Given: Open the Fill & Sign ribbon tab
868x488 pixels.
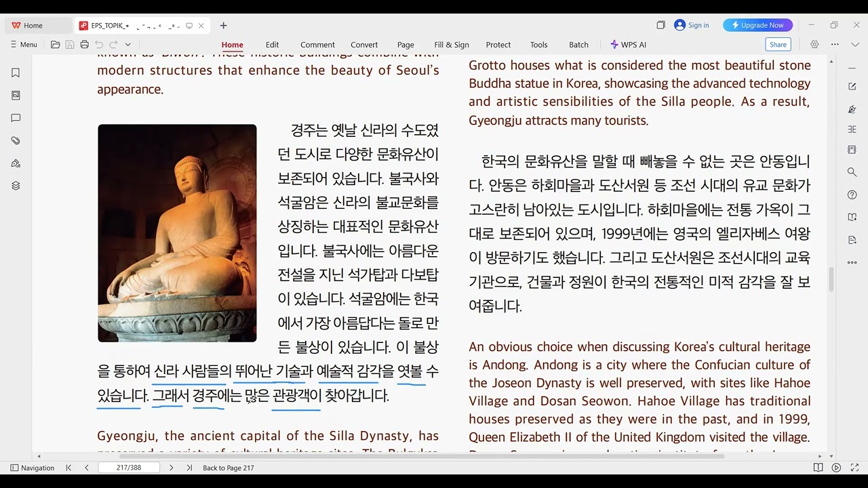Looking at the screenshot, I should point(452,45).
